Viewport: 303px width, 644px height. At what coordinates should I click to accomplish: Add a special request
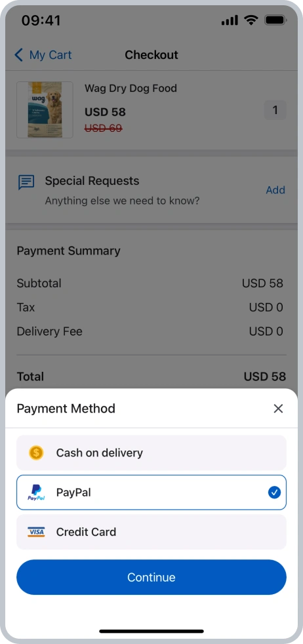point(275,190)
